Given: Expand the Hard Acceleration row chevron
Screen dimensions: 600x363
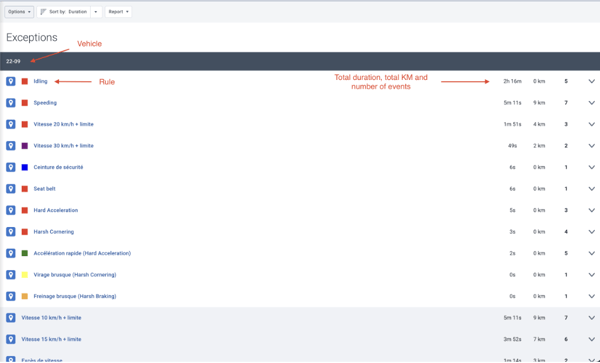Looking at the screenshot, I should tap(592, 210).
